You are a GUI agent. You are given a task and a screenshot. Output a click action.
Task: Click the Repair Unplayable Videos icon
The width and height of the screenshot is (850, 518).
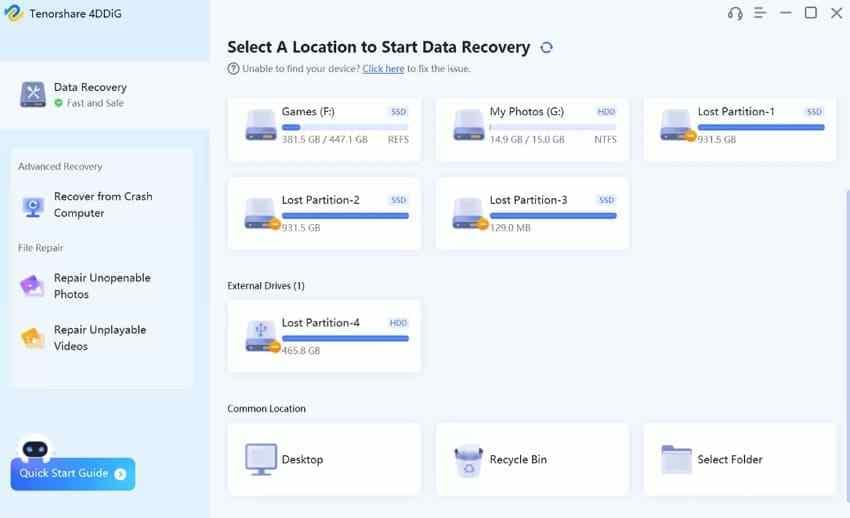tap(32, 338)
